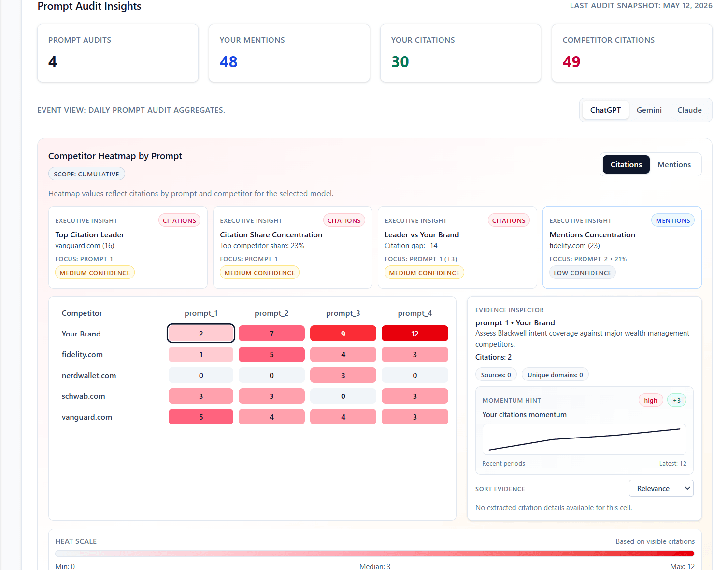The image size is (728, 570).
Task: Select fidelity.com prompt_3 cell showing 4
Action: [343, 354]
